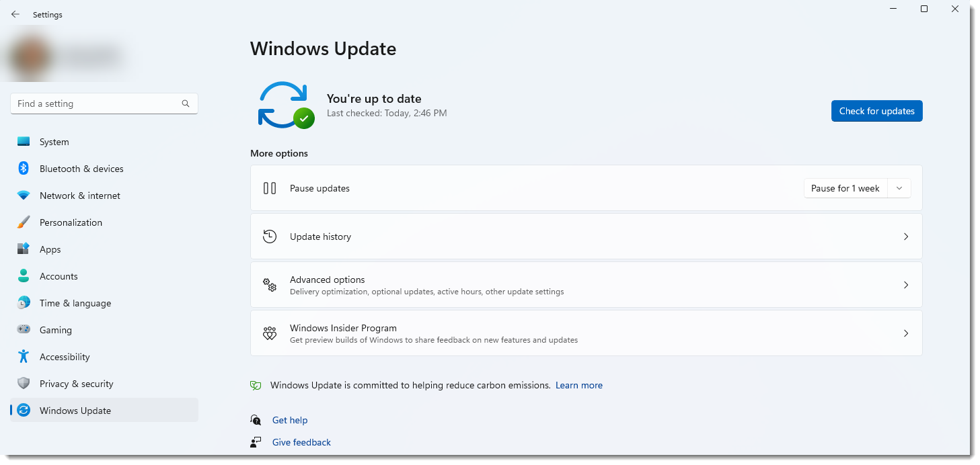Click the Apps icon in sidebar
This screenshot has width=980, height=465.
[24, 249]
